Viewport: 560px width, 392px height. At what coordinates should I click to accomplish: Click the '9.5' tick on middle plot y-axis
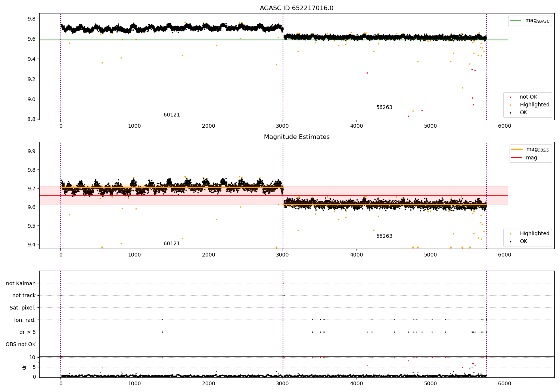pyautogui.click(x=32, y=226)
